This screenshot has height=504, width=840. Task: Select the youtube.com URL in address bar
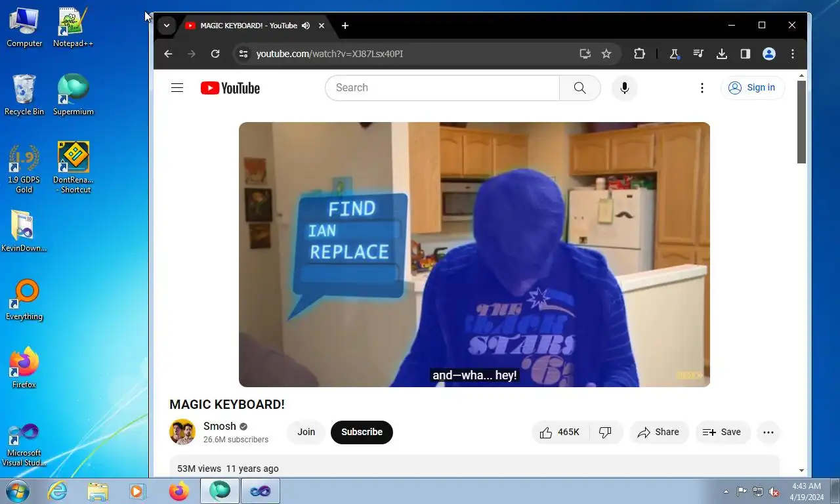coord(329,54)
